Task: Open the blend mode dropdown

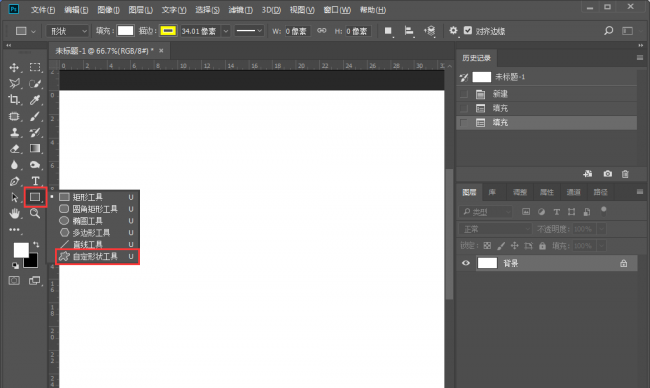Action: coord(495,229)
